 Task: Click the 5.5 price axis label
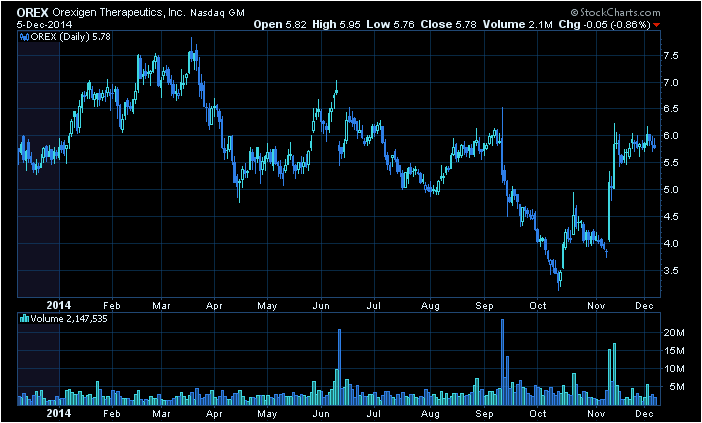point(673,162)
